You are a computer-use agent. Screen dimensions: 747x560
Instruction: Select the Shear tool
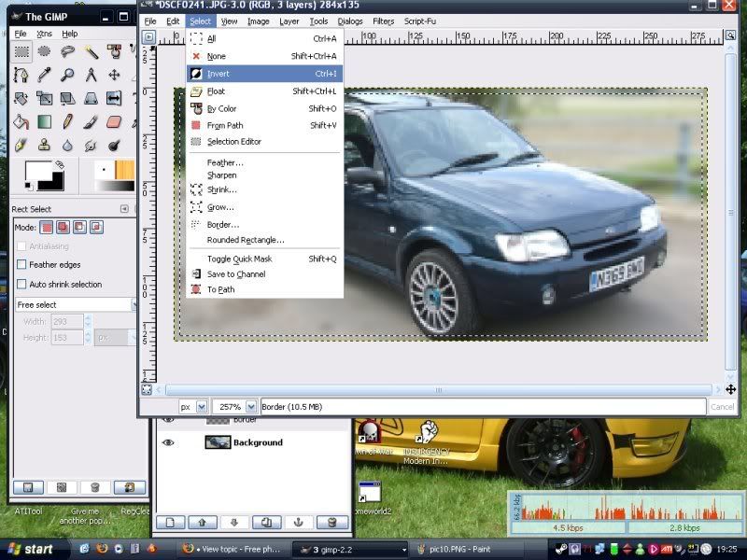tap(67, 99)
